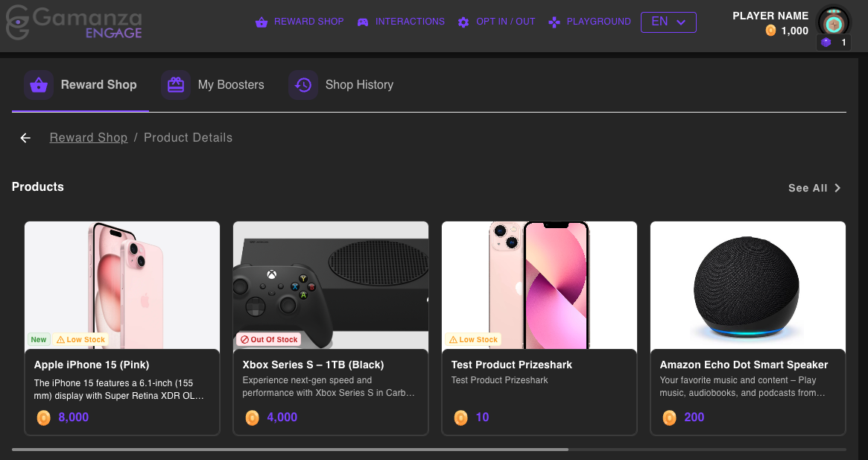Expand the See All products chevron
Image resolution: width=868 pixels, height=460 pixels.
coord(837,188)
